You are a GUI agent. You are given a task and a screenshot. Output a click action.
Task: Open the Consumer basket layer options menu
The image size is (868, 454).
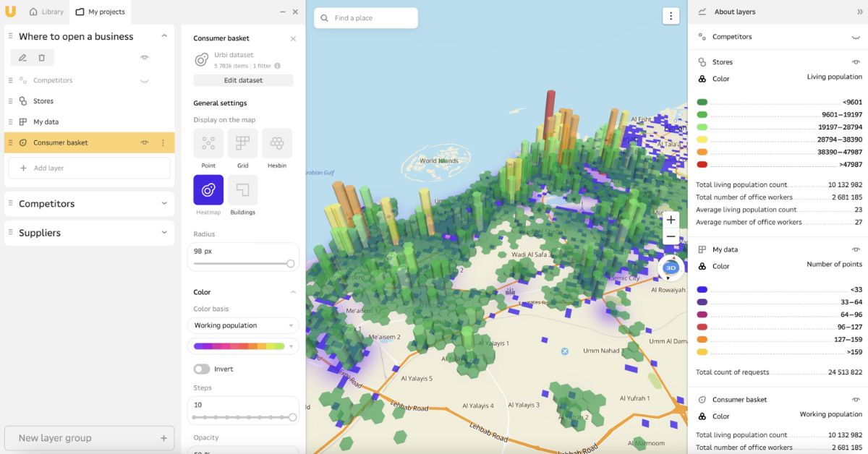coord(163,142)
